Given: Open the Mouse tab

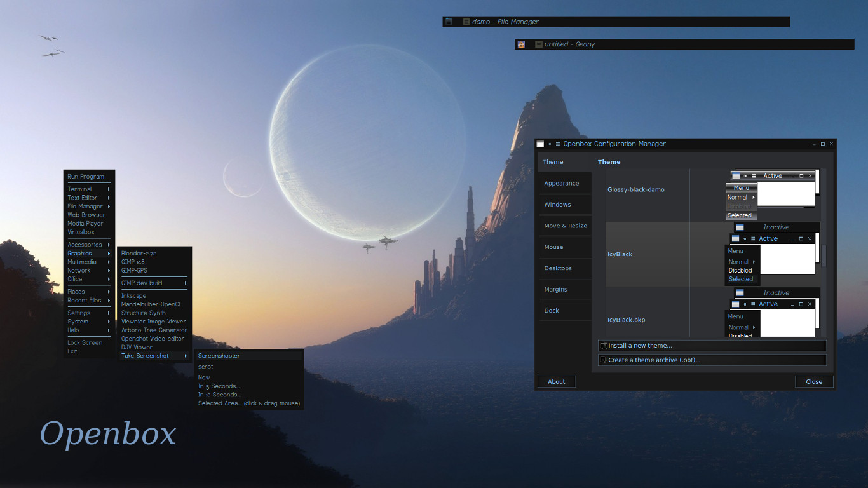Looking at the screenshot, I should tap(565, 247).
